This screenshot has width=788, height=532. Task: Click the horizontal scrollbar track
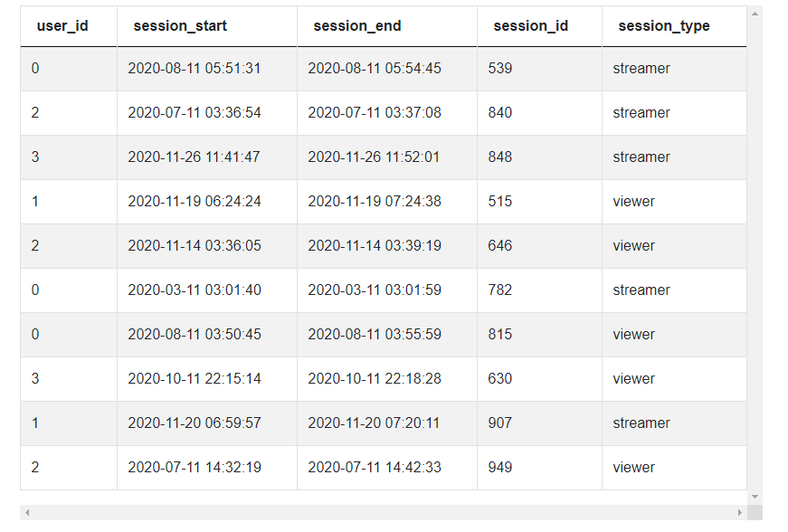(x=384, y=512)
